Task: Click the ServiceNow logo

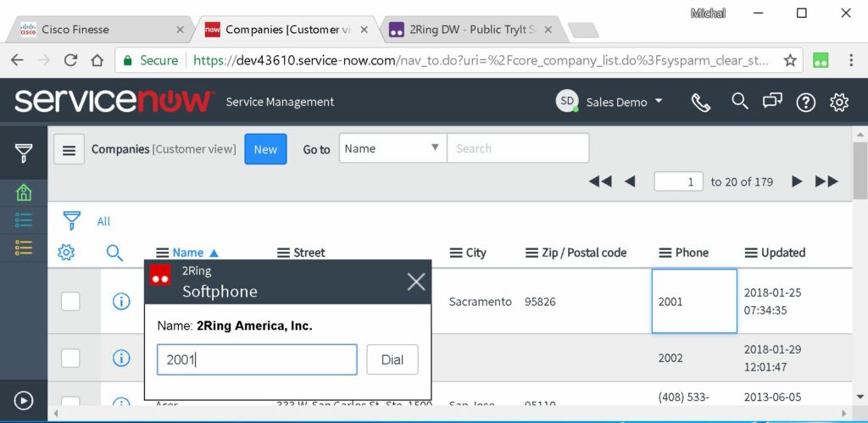Action: [x=114, y=102]
